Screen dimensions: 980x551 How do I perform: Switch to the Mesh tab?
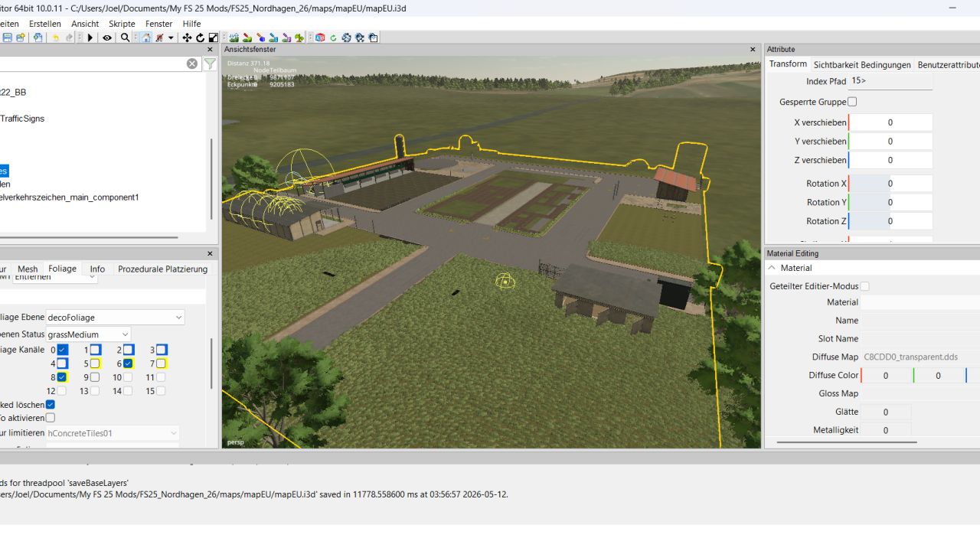(x=28, y=269)
